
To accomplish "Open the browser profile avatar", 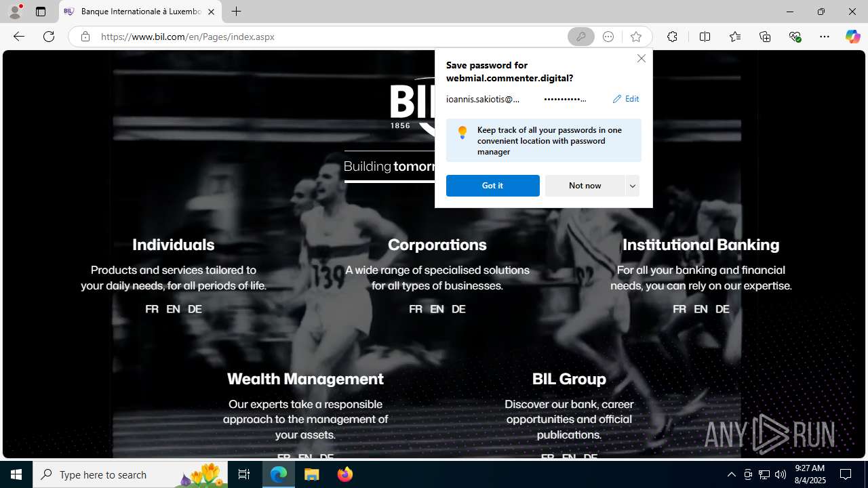I will [x=14, y=12].
